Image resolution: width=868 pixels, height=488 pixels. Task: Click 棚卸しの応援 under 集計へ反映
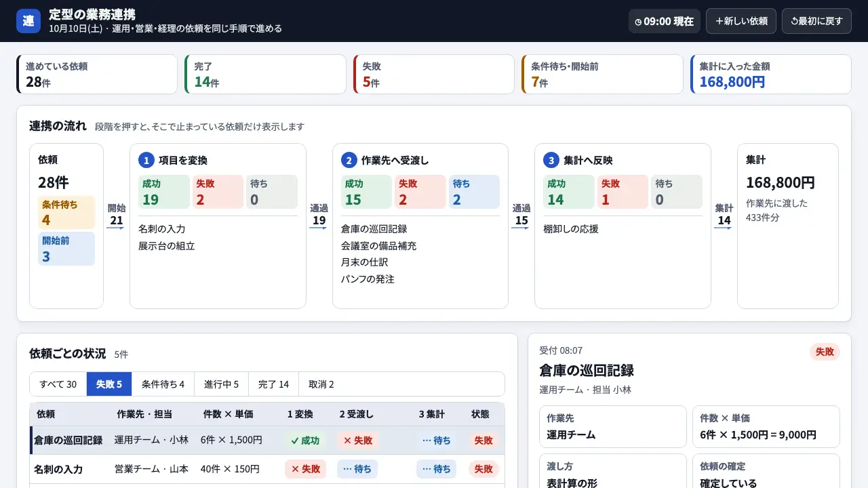571,229
